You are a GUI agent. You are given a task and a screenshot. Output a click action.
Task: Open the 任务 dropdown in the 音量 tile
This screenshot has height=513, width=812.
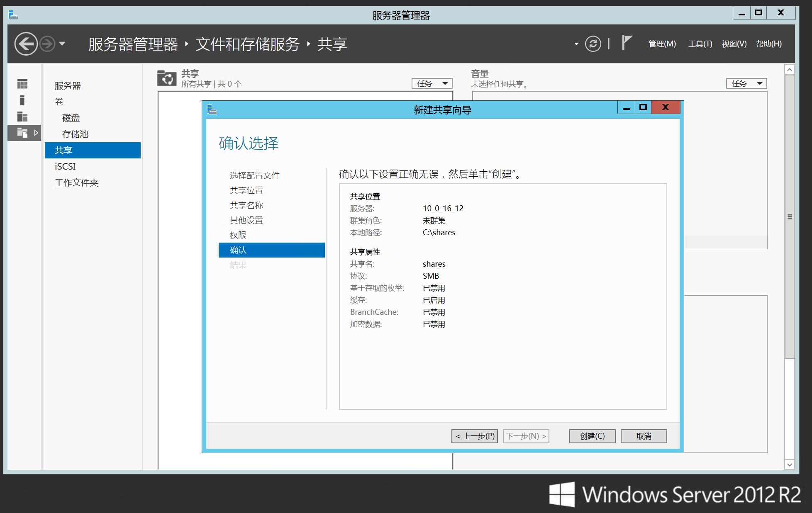746,83
